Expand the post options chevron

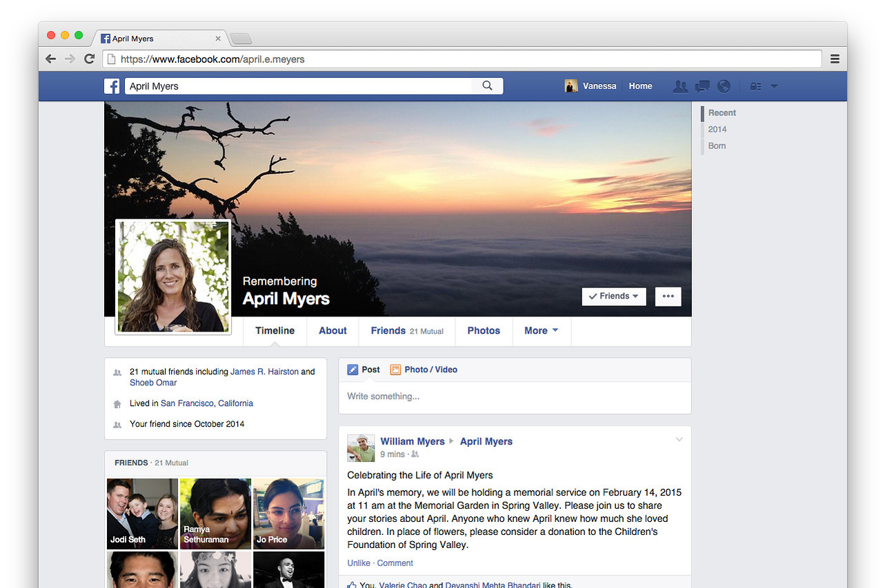(x=679, y=440)
